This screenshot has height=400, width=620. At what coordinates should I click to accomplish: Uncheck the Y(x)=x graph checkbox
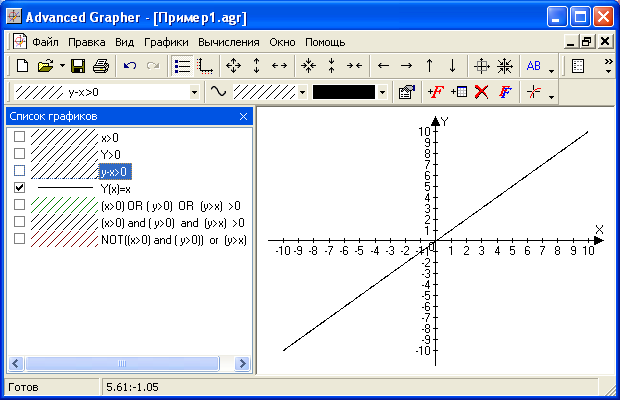tap(19, 187)
